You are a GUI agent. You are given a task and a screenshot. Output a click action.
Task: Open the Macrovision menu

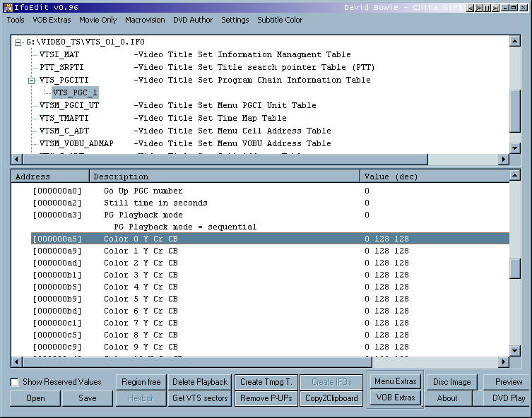click(145, 20)
